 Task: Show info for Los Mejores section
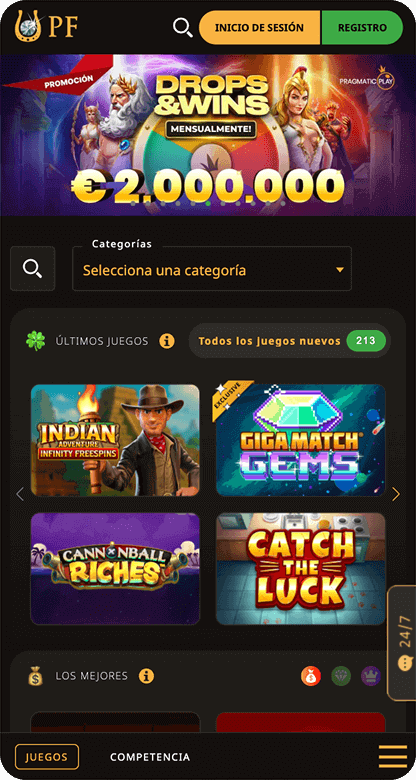(x=146, y=676)
